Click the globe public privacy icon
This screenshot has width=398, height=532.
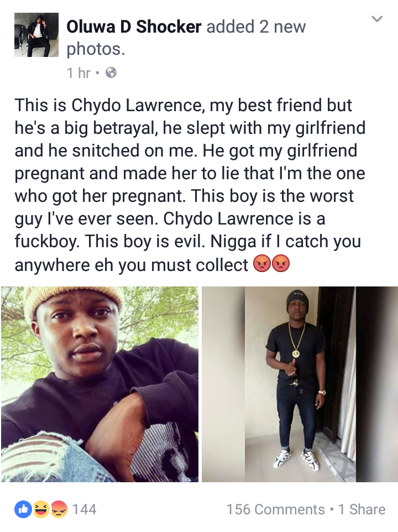coord(111,72)
